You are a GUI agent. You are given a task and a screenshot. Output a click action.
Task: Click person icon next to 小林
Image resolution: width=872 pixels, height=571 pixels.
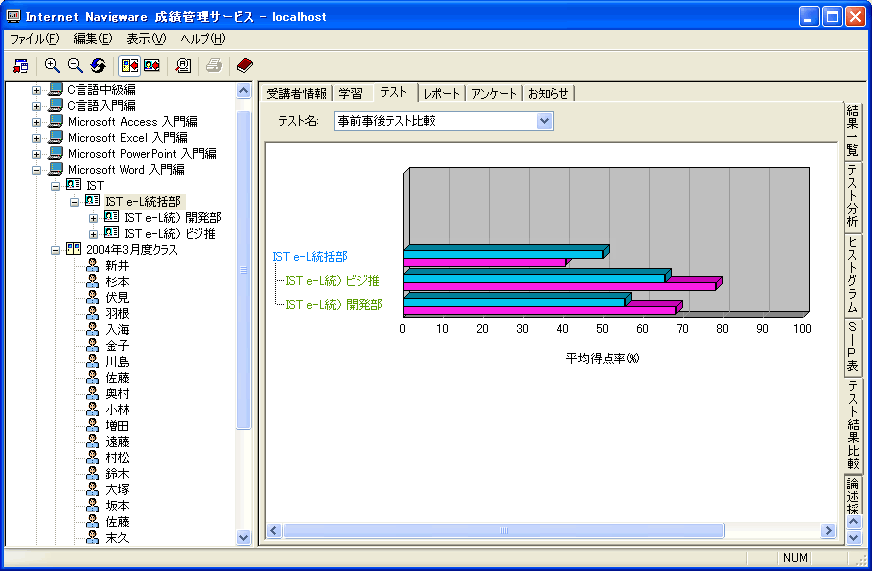pos(92,409)
